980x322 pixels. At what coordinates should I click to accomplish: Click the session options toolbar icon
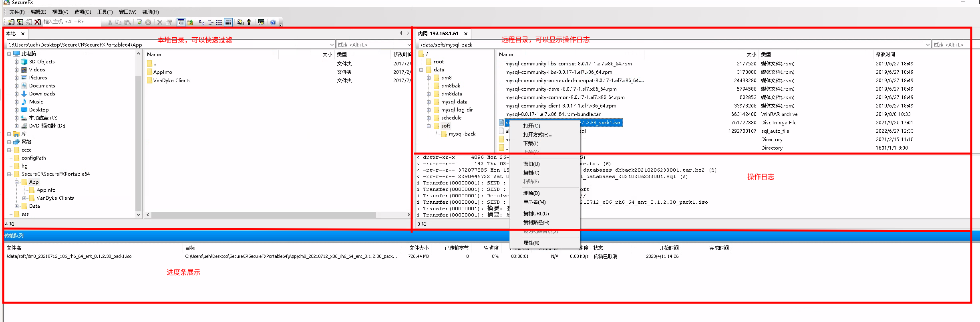[261, 22]
